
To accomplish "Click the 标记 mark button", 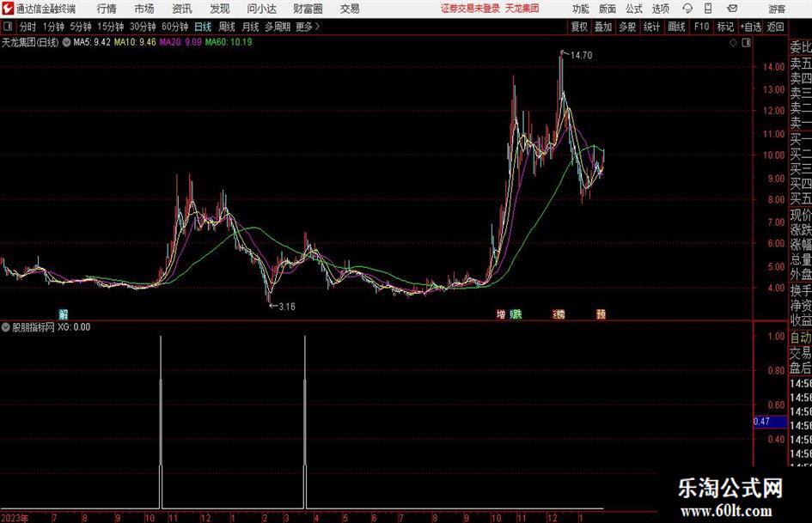I will (x=725, y=27).
